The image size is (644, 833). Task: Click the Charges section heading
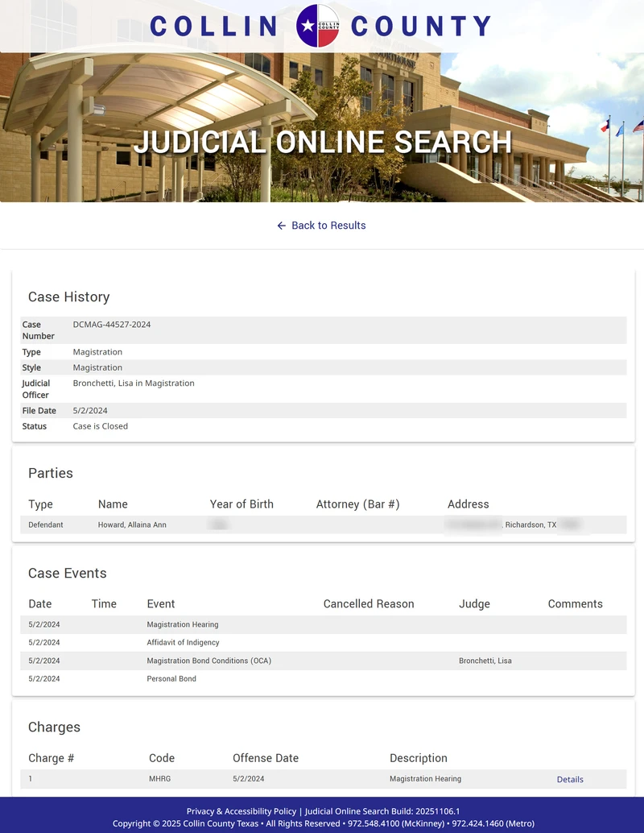[x=54, y=727]
